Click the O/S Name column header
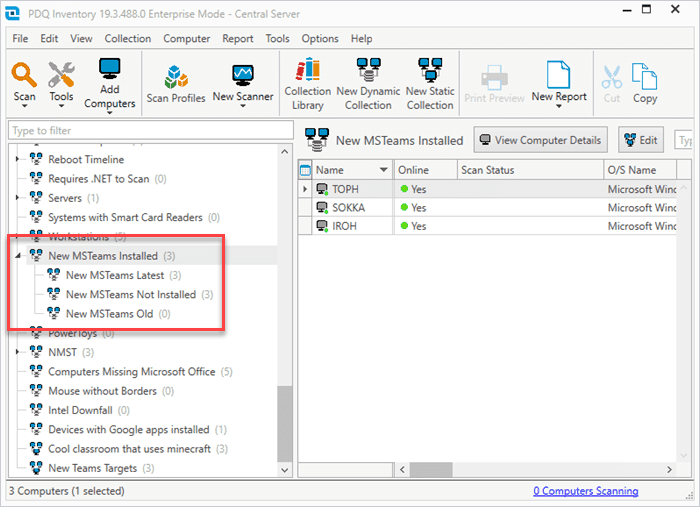The width and height of the screenshot is (700, 507). click(x=640, y=170)
